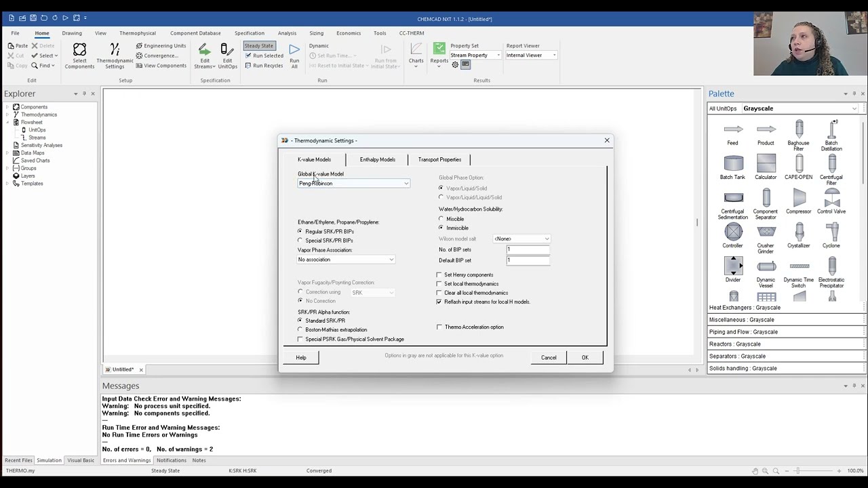Enable Set Henry components checkbox
The image size is (868, 488).
pos(465,274)
